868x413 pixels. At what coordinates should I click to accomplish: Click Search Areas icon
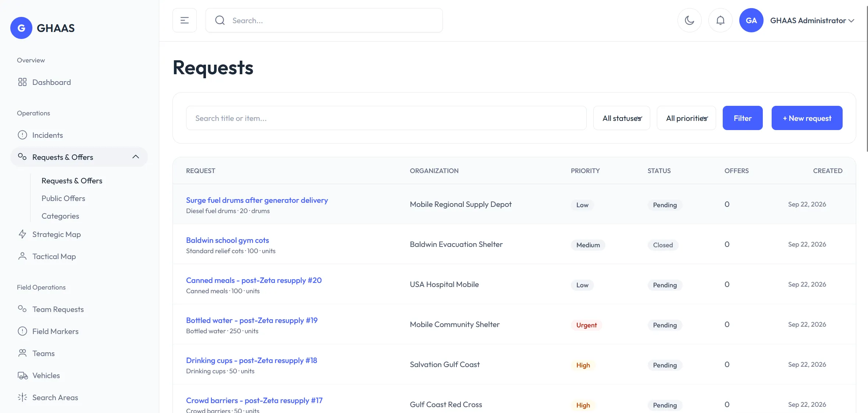[22, 397]
